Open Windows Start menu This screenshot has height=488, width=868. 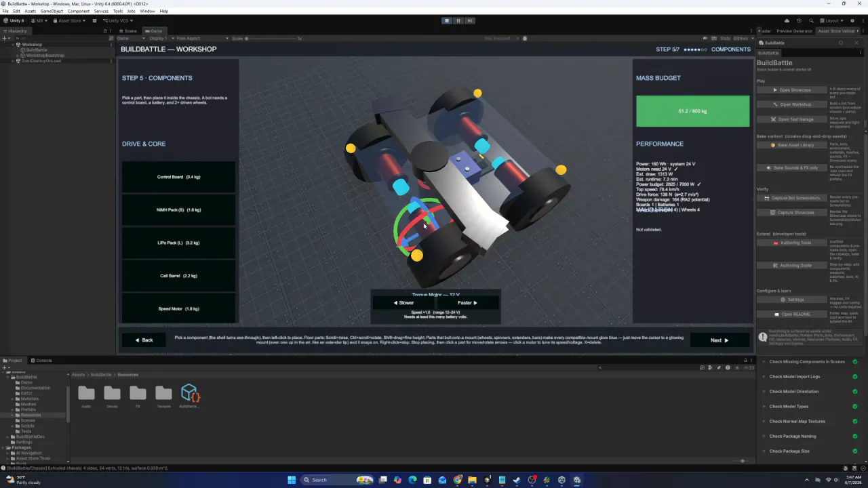point(292,480)
